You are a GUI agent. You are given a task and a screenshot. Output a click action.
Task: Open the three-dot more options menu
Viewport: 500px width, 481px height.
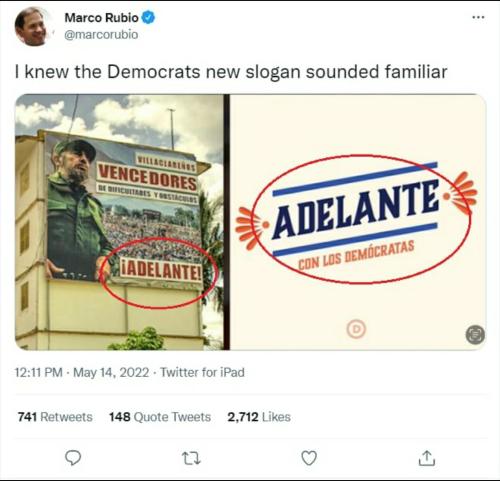(478, 17)
